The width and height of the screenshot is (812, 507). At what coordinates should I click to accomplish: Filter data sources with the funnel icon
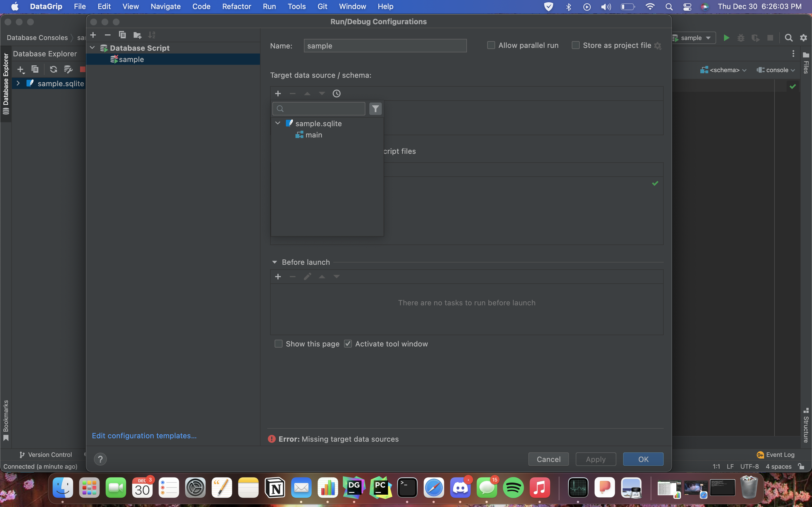(x=375, y=108)
